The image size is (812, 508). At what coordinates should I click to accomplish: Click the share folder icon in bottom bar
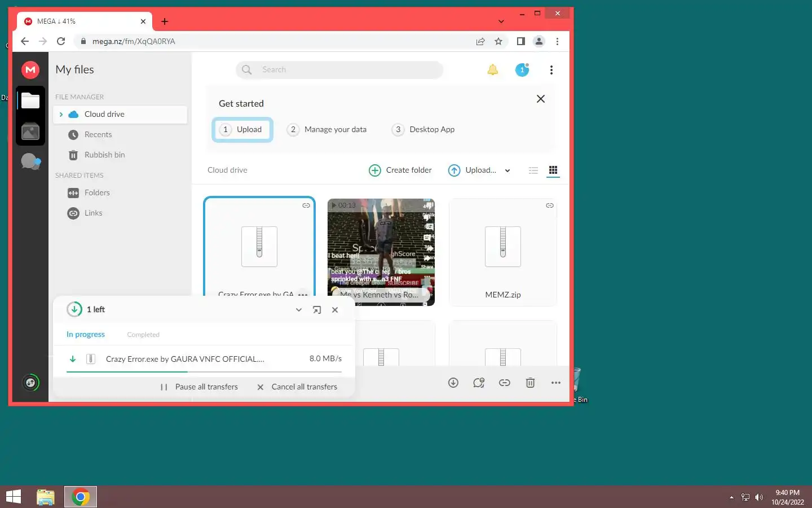(479, 383)
